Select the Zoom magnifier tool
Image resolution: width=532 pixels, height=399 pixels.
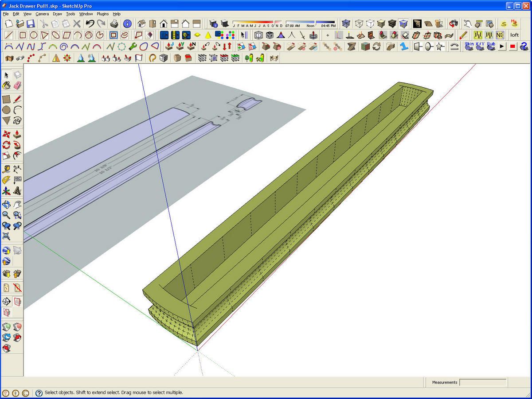(7, 215)
